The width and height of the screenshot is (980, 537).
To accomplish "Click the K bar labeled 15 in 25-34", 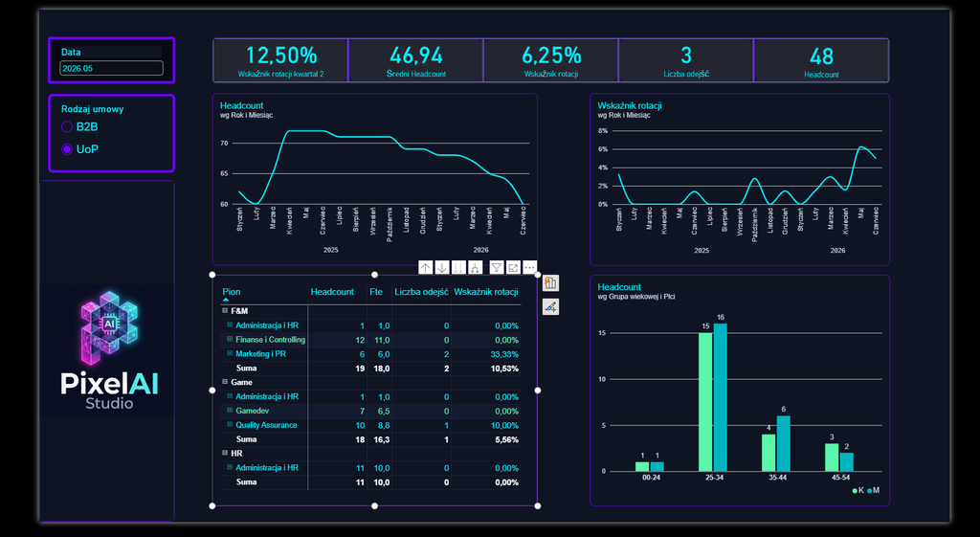I will [705, 402].
